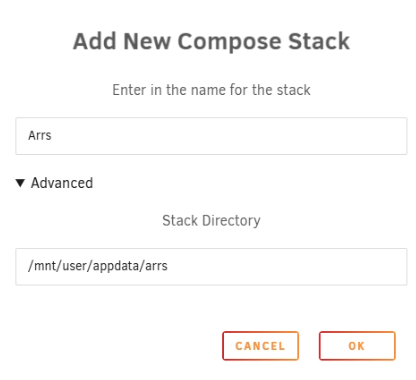Place cursor on the Arrs text
Screen dimensions: 416x380
(x=40, y=136)
